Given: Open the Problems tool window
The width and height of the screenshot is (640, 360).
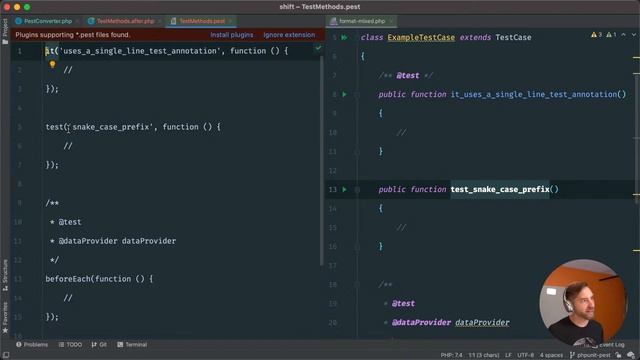Looking at the screenshot, I should point(32,344).
